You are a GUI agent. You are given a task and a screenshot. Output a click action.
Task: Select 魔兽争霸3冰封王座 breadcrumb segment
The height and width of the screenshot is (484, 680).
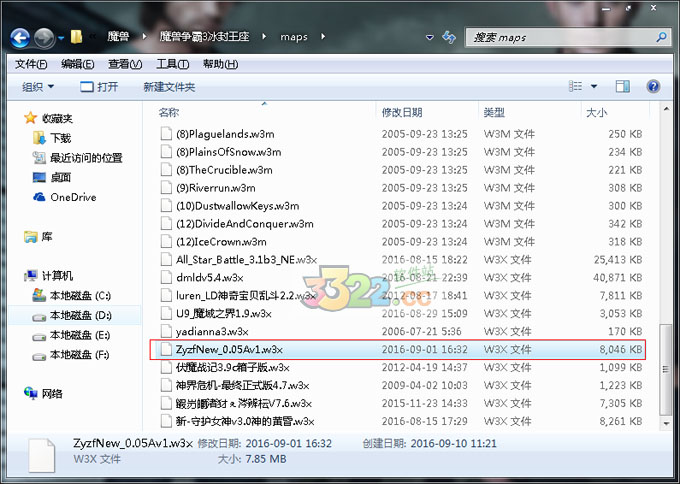click(204, 37)
